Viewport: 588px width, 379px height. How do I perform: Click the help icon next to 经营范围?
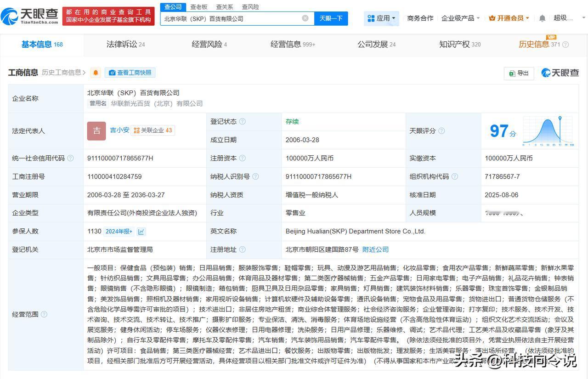44,315
